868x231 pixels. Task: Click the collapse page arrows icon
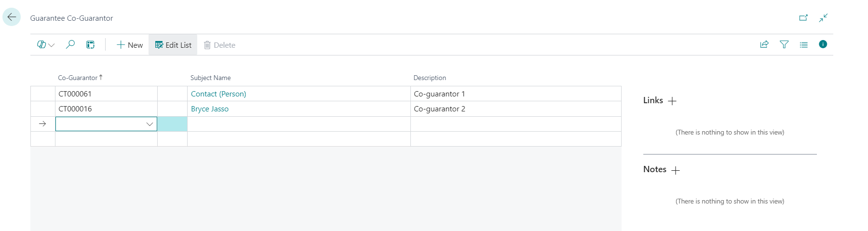pos(823,18)
